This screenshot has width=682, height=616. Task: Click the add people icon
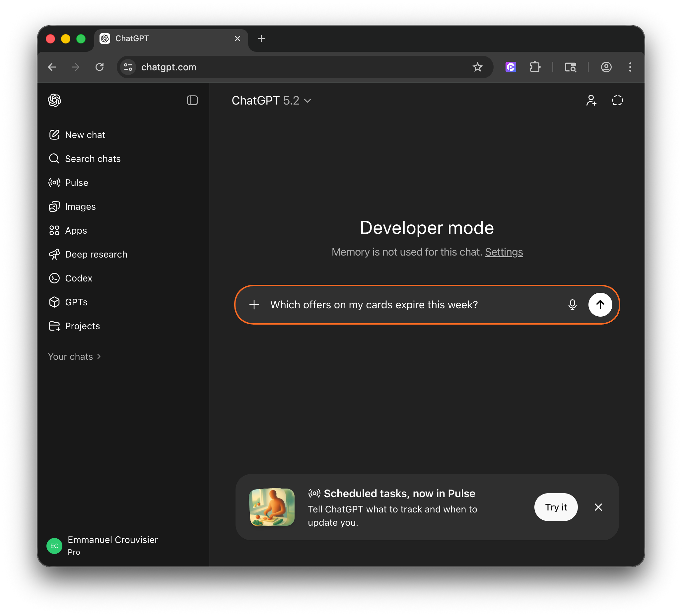591,100
